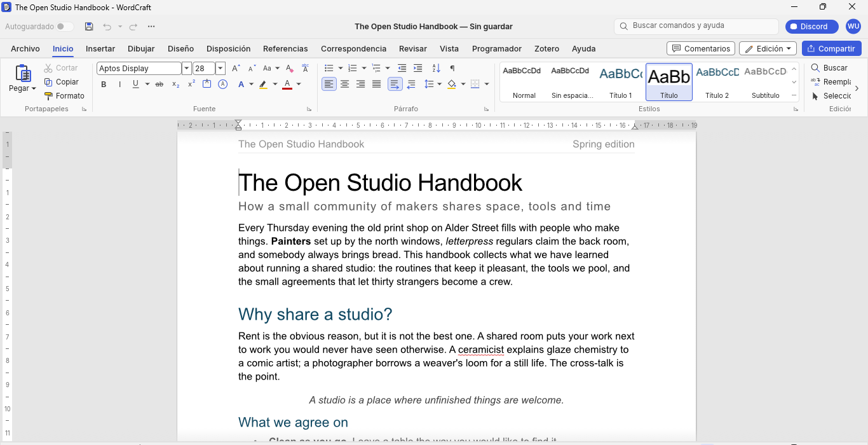Open the font size dropdown arrow

click(x=220, y=69)
